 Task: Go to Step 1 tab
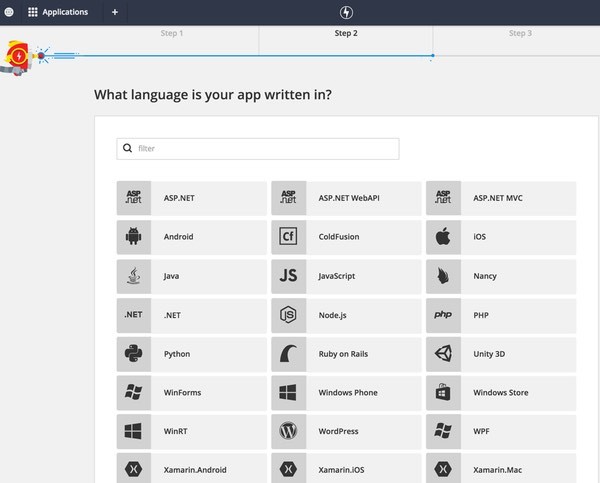[x=172, y=33]
